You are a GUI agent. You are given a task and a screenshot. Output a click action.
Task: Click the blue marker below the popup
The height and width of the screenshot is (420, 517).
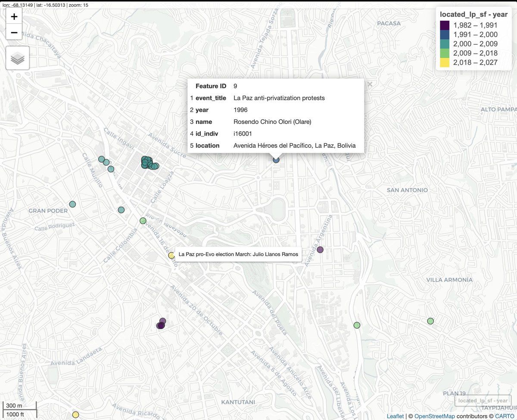(276, 160)
